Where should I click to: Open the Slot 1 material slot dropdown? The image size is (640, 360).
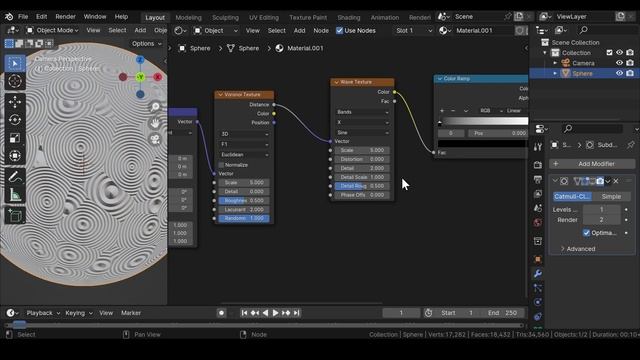coord(413,31)
